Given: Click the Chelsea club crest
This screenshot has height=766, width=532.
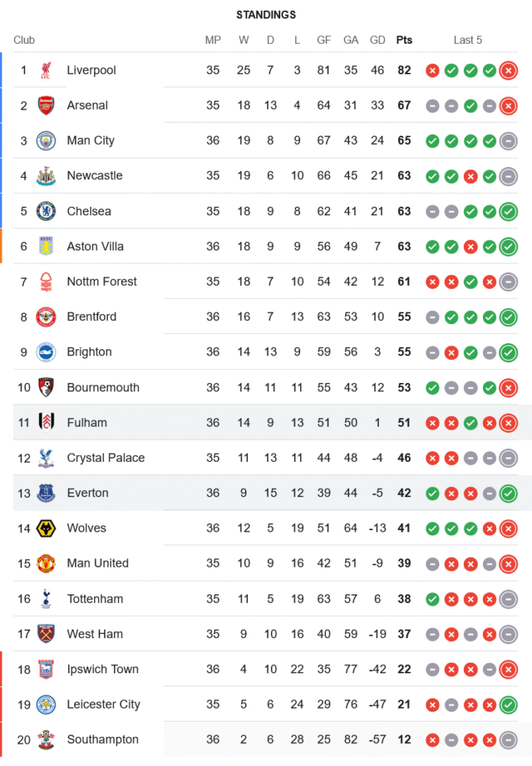Looking at the screenshot, I should pos(46,211).
